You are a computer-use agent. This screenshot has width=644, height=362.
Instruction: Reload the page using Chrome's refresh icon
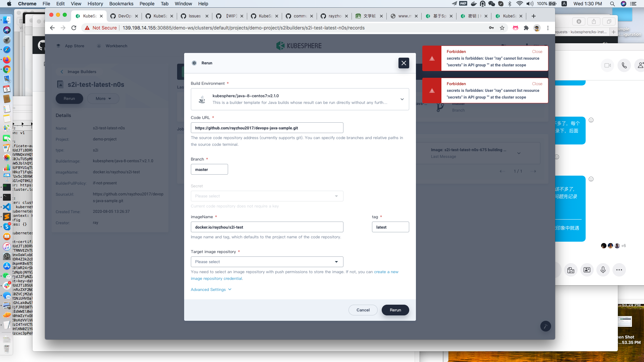(x=74, y=28)
